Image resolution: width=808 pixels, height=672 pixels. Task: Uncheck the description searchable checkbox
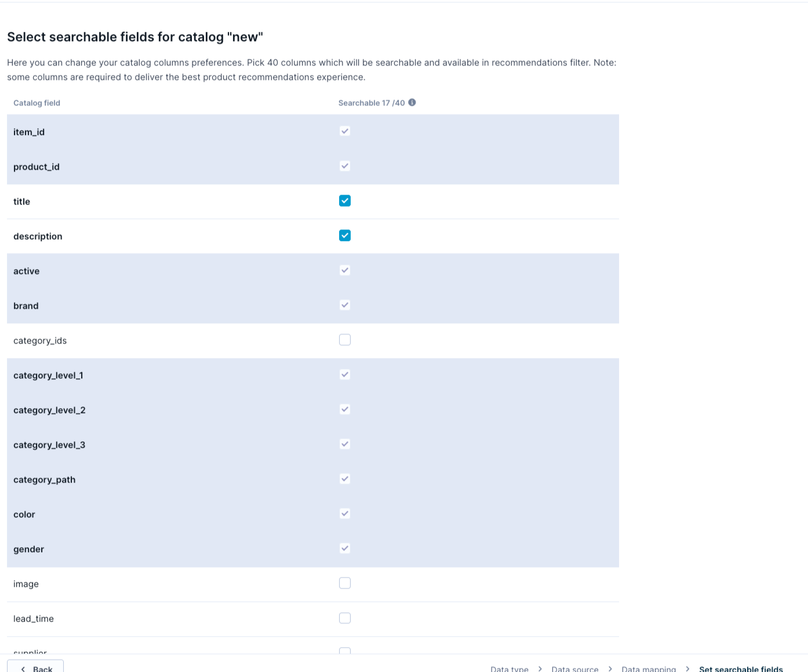345,235
